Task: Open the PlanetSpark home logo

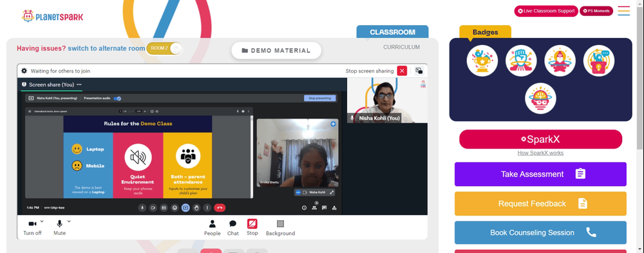Action: pyautogui.click(x=52, y=17)
